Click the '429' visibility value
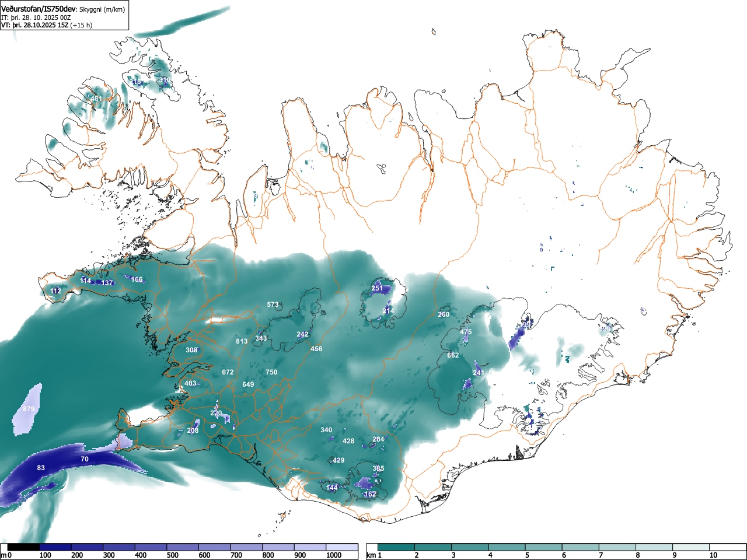This screenshot has width=747, height=560. click(x=338, y=460)
